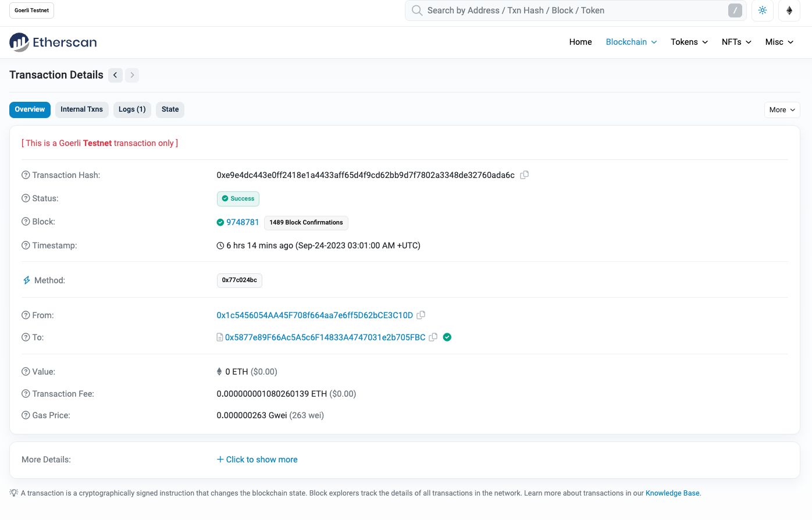This screenshot has width=812, height=520.
Task: Click green verified checkmark next to To address
Action: coord(447,337)
